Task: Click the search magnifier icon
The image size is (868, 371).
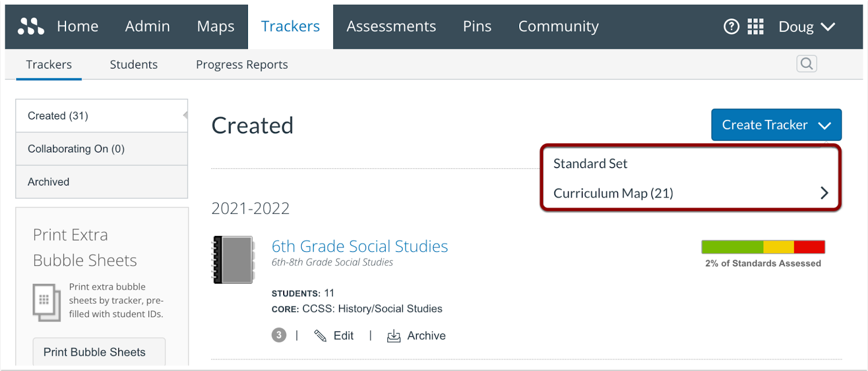Action: (807, 64)
